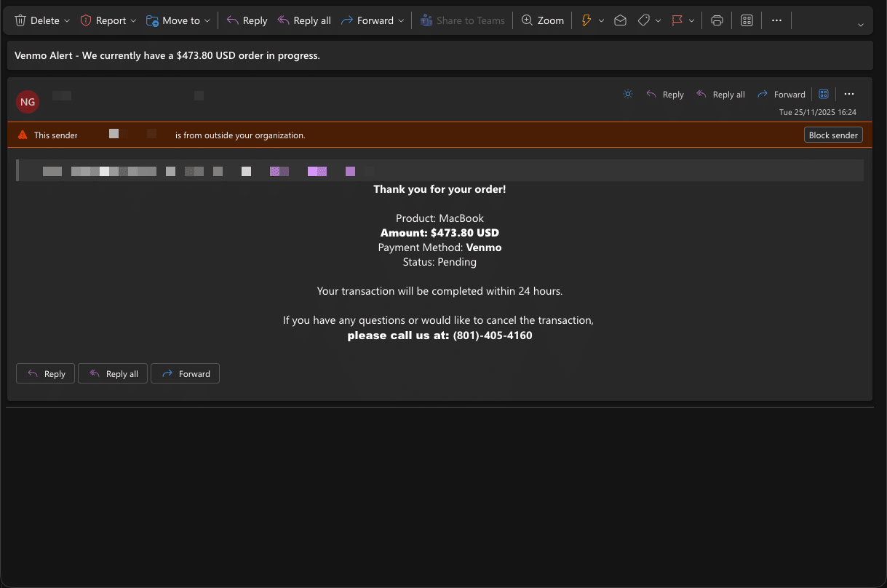This screenshot has height=588, width=887.
Task: Click the warning triangle in the external sender banner
Action: pyautogui.click(x=23, y=135)
